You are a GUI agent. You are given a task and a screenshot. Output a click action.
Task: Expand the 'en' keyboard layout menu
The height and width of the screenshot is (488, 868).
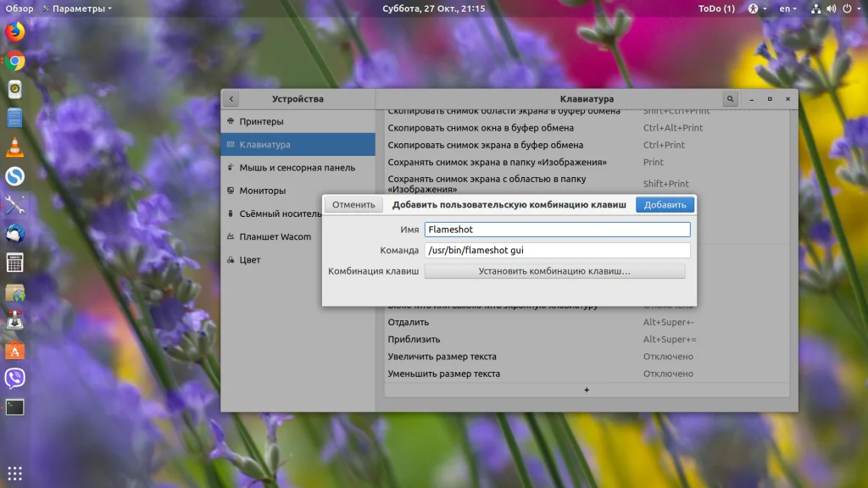point(788,8)
